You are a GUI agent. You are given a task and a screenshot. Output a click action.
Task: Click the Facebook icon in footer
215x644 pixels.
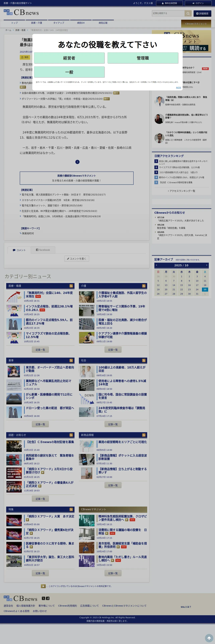point(48,598)
